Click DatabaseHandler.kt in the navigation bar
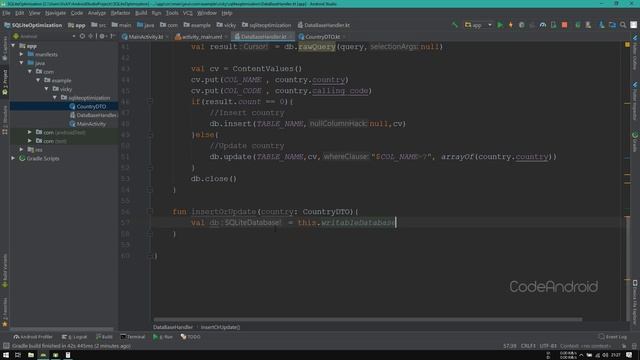This screenshot has width=640, height=360. (x=324, y=25)
